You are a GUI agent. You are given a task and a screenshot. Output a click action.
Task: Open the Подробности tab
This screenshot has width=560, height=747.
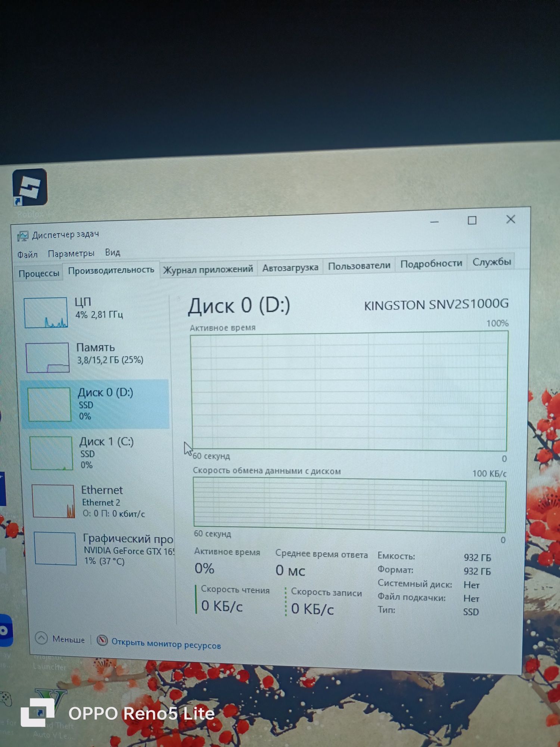(x=431, y=264)
